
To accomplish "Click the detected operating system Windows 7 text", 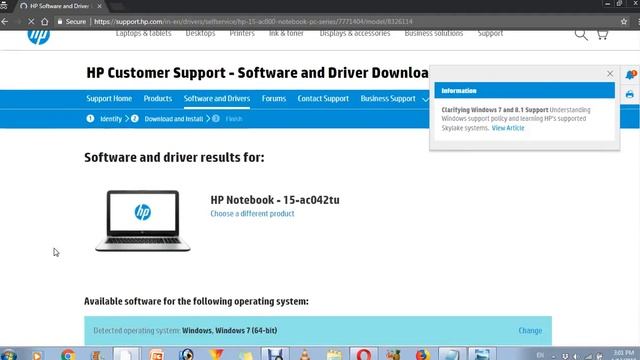I will coord(229,331).
